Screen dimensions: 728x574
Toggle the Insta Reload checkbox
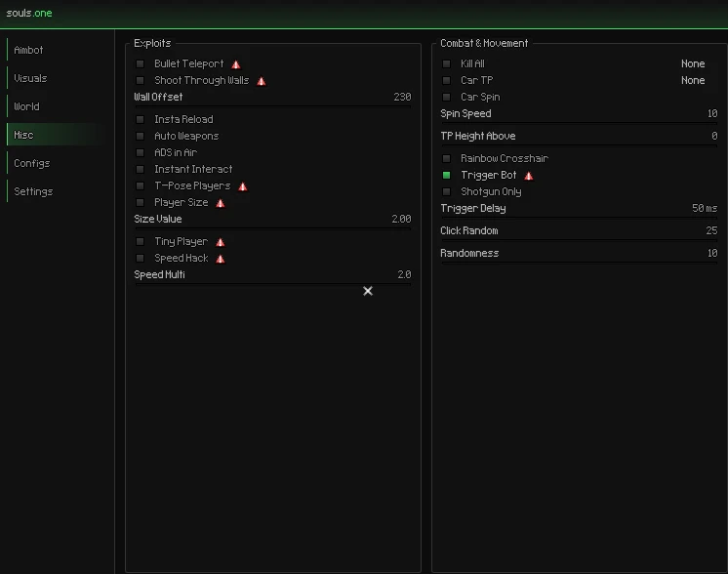tap(140, 120)
